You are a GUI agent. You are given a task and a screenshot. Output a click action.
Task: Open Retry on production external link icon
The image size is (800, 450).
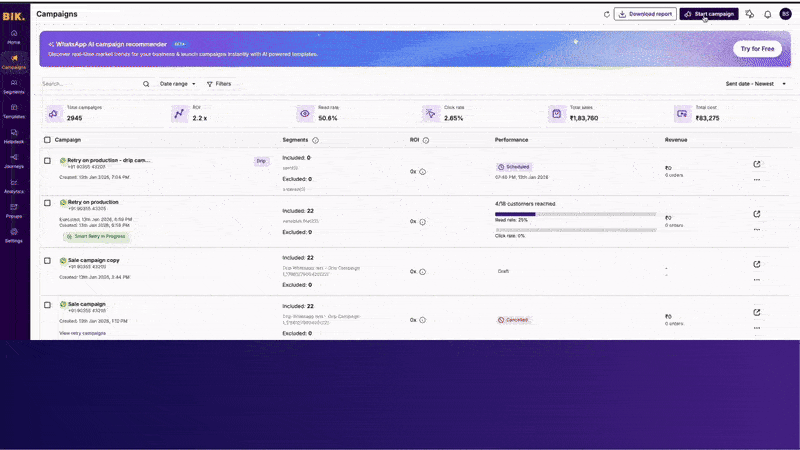[757, 214]
